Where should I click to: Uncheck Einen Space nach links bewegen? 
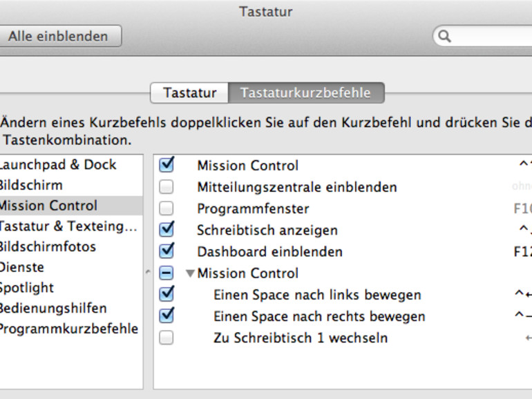coord(167,294)
